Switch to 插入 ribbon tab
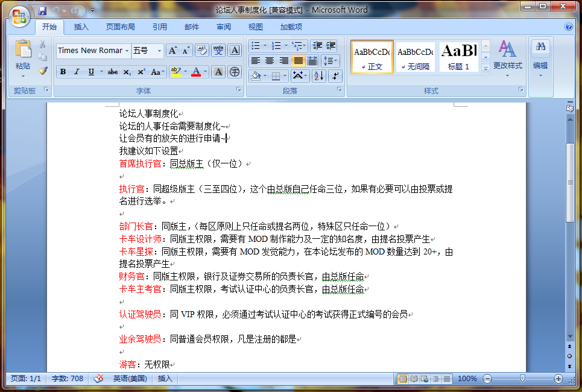582x392 pixels. coord(81,27)
